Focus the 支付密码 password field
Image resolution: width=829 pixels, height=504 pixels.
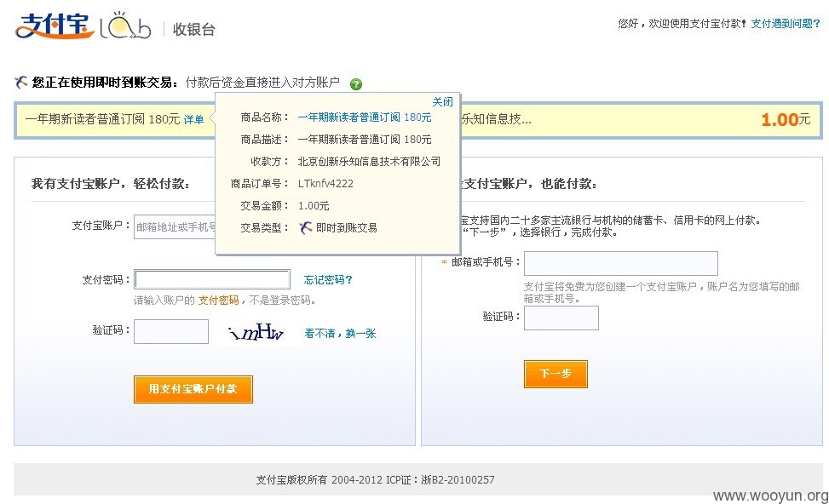[212, 279]
